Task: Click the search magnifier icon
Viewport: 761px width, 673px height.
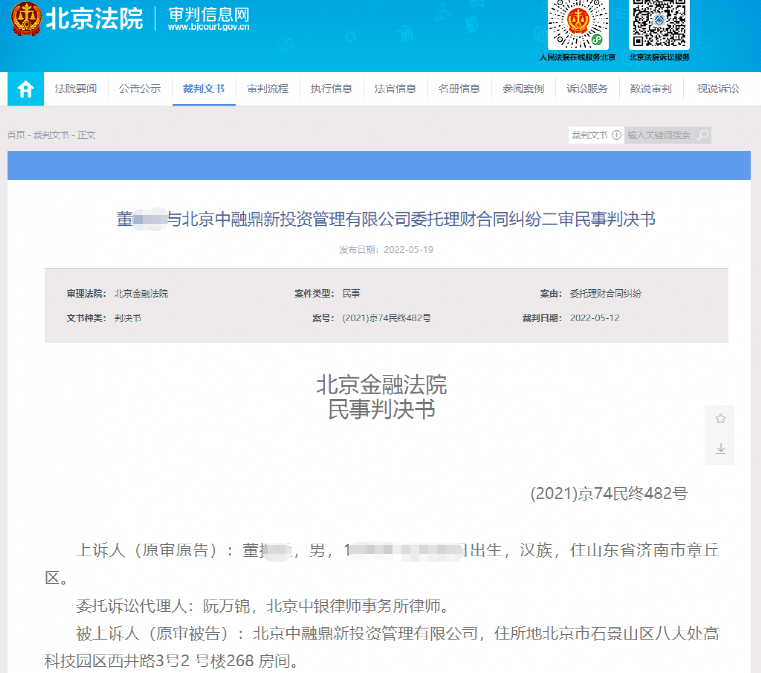Action: tap(702, 135)
